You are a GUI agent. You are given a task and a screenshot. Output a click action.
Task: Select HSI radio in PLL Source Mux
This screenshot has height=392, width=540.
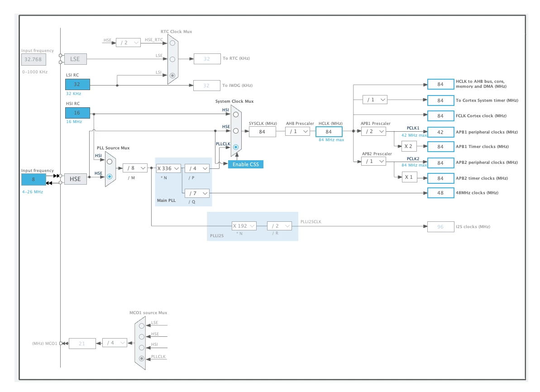pyautogui.click(x=110, y=162)
